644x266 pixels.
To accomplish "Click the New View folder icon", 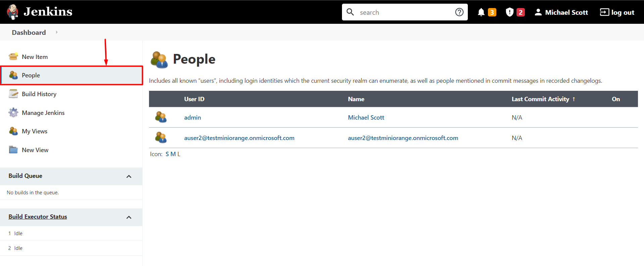I will pos(13,150).
